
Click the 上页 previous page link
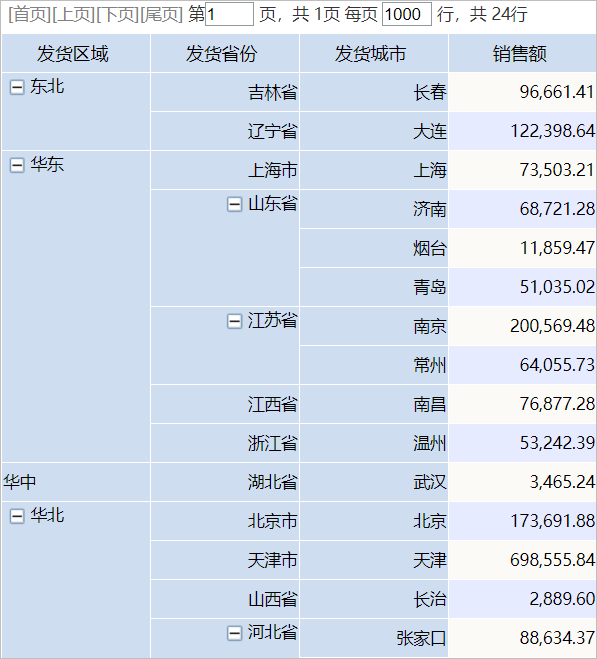(x=74, y=14)
